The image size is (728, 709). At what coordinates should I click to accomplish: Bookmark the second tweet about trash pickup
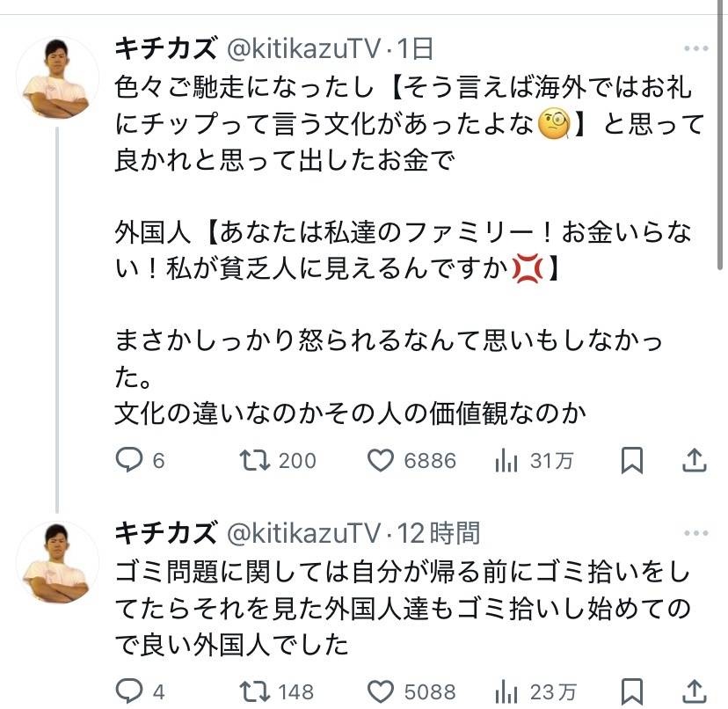(x=632, y=691)
